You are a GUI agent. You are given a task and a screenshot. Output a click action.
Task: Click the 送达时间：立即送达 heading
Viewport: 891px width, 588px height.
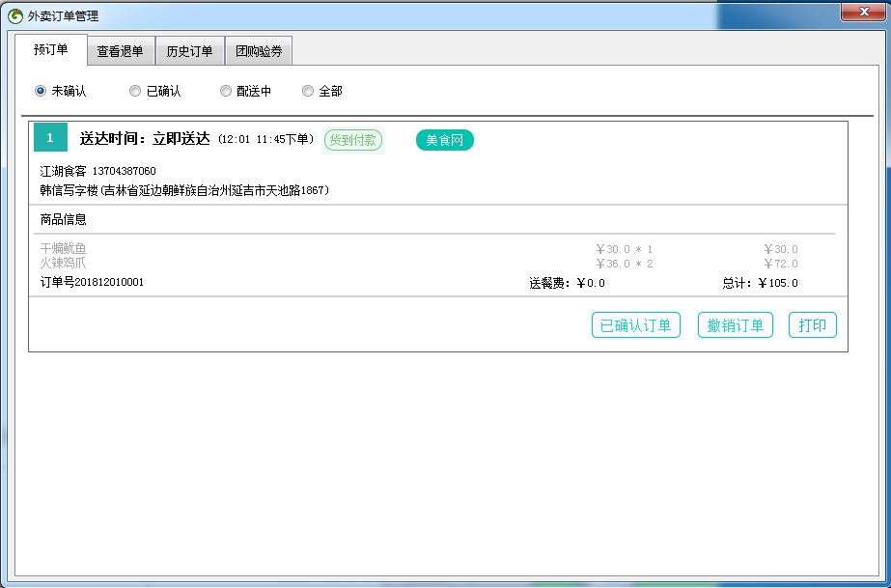pyautogui.click(x=145, y=139)
